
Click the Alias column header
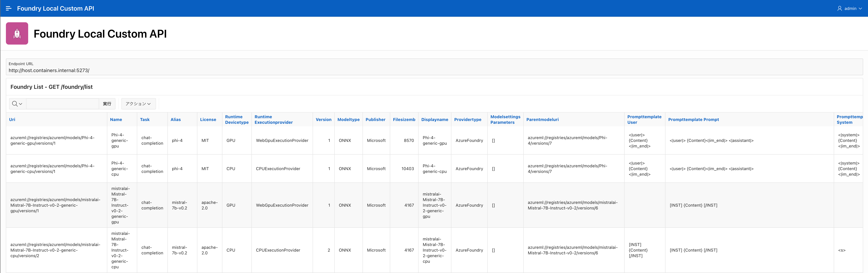pos(176,119)
